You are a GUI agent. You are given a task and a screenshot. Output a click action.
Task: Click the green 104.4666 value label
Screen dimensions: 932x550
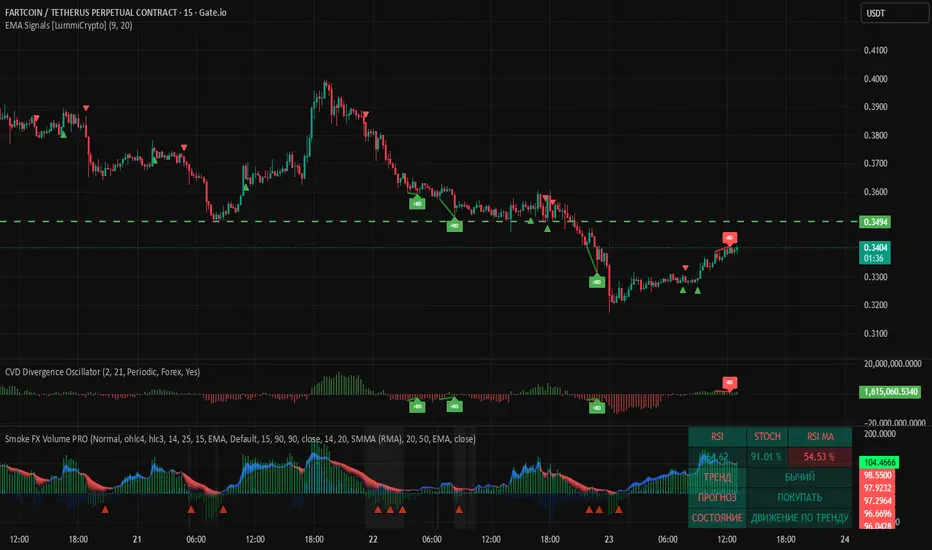point(879,462)
